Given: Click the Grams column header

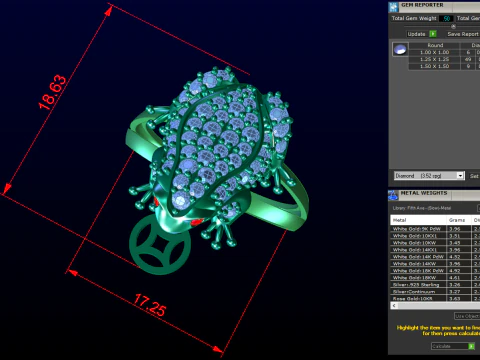Looking at the screenshot, I should tap(459, 220).
